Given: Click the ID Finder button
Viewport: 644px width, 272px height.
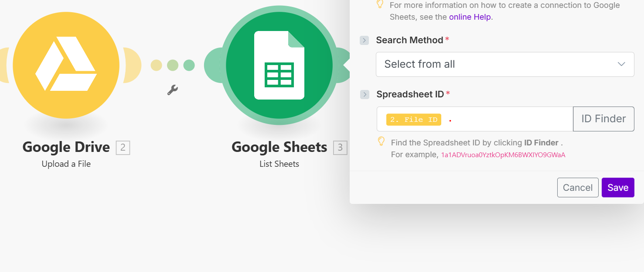Looking at the screenshot, I should (603, 119).
